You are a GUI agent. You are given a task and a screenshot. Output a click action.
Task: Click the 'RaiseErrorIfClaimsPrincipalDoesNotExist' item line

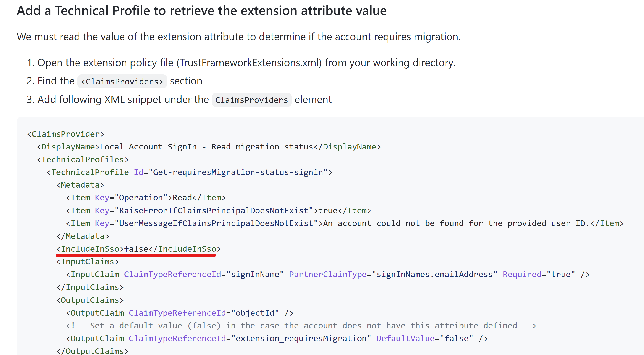pyautogui.click(x=218, y=210)
